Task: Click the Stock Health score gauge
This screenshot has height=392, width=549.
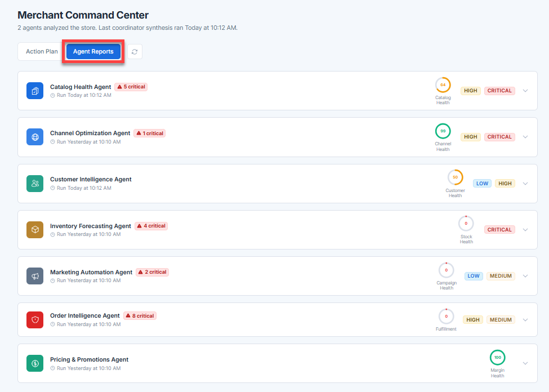Action: (x=466, y=224)
